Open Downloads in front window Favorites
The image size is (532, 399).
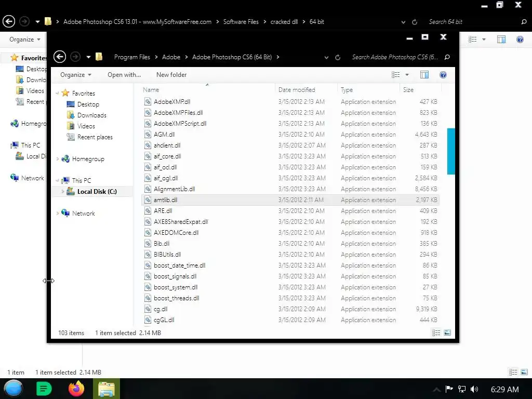92,115
